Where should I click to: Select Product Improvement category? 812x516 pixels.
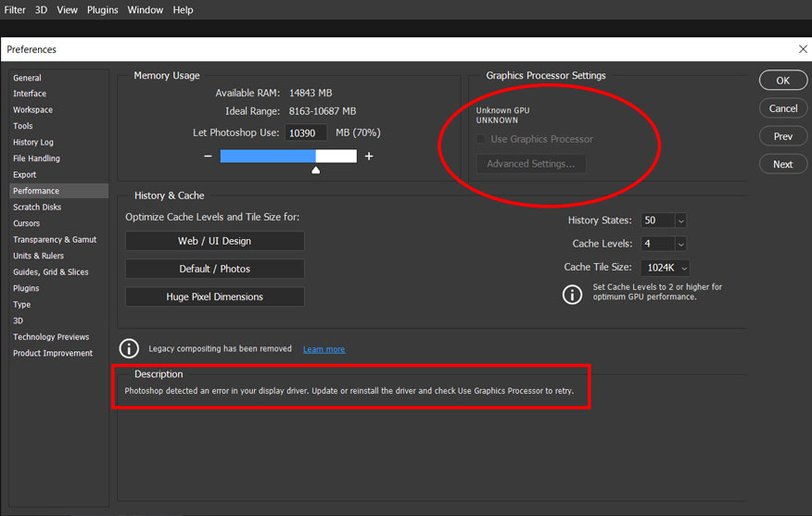pos(58,353)
